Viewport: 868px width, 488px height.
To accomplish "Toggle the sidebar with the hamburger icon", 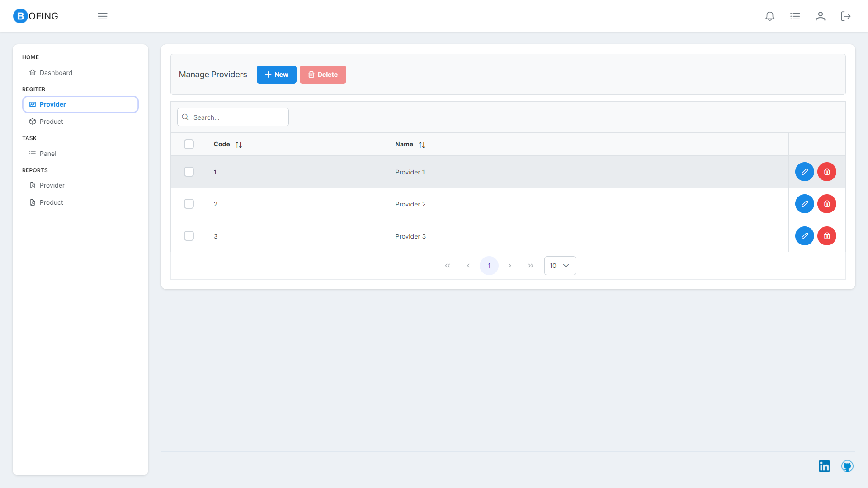I will pyautogui.click(x=102, y=16).
